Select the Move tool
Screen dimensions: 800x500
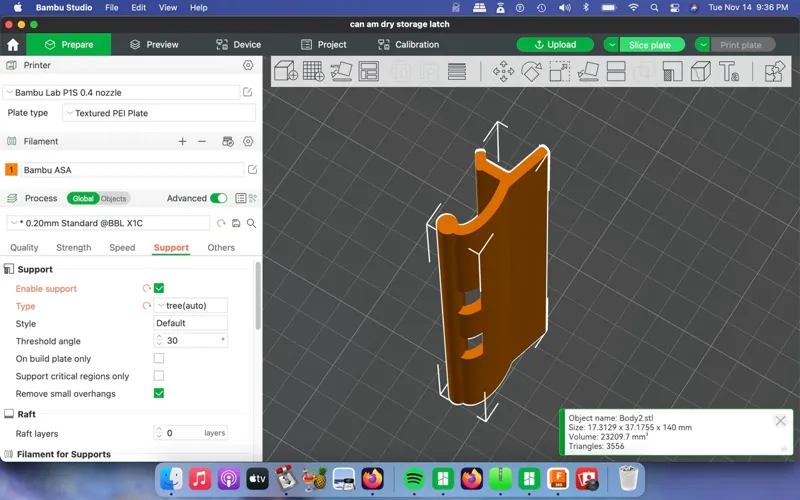click(504, 71)
